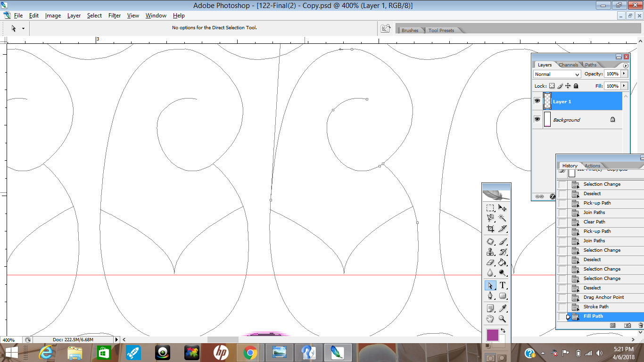Select the Hand tool

coord(490,319)
